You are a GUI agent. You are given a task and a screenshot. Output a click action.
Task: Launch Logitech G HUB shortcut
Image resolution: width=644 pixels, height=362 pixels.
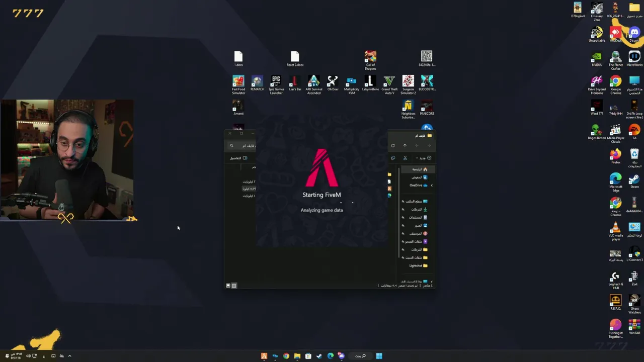tap(616, 281)
